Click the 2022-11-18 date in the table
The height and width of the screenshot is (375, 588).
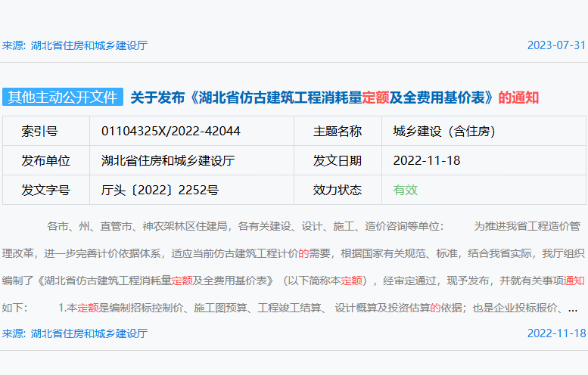tap(427, 161)
